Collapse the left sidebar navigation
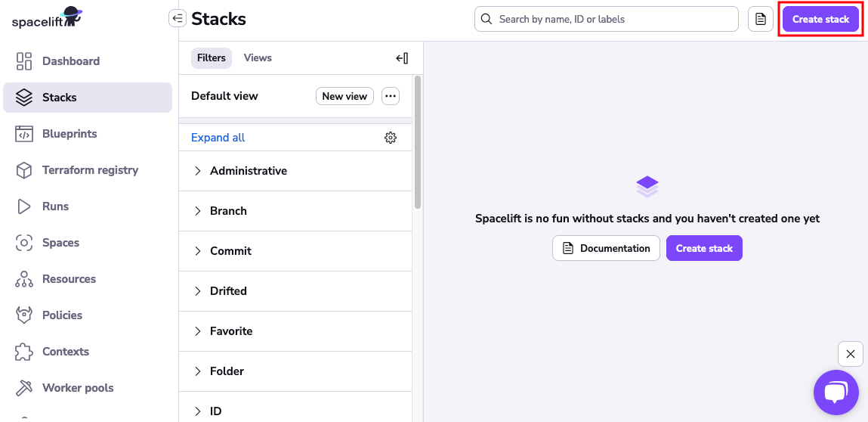Viewport: 868px width, 422px height. (x=178, y=19)
